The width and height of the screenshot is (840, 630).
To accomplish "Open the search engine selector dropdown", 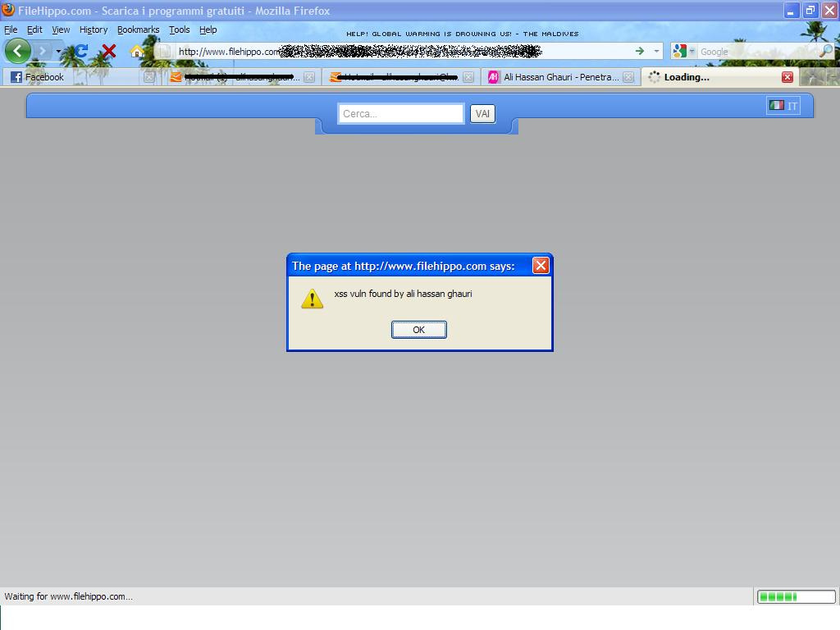I will 684,52.
